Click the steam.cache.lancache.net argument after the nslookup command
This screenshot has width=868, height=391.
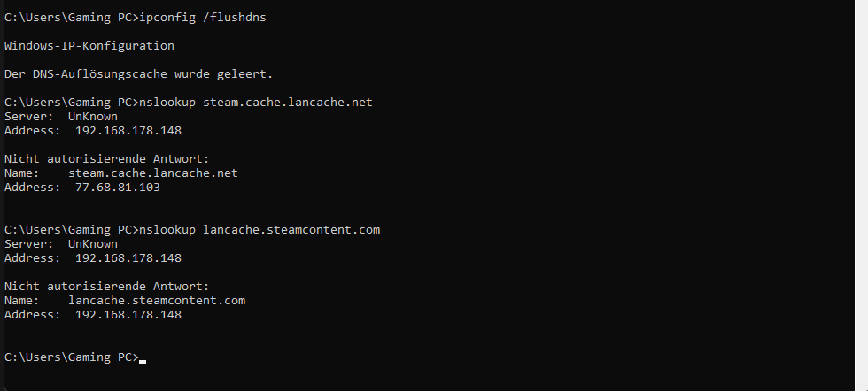pyautogui.click(x=288, y=103)
